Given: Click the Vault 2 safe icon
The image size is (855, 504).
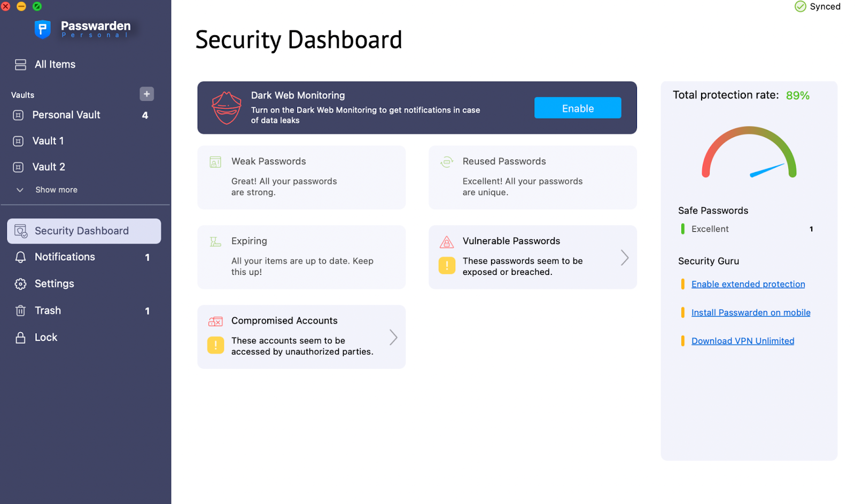Looking at the screenshot, I should coord(18,167).
